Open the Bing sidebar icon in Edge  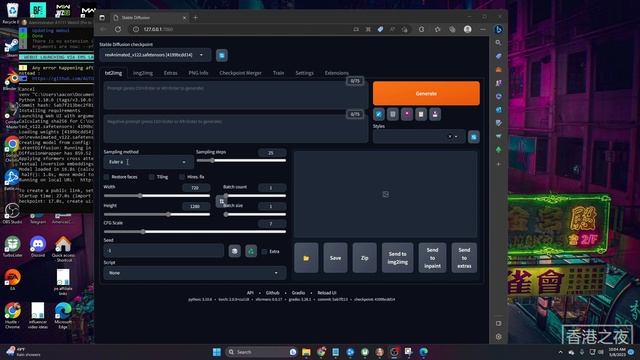click(498, 29)
